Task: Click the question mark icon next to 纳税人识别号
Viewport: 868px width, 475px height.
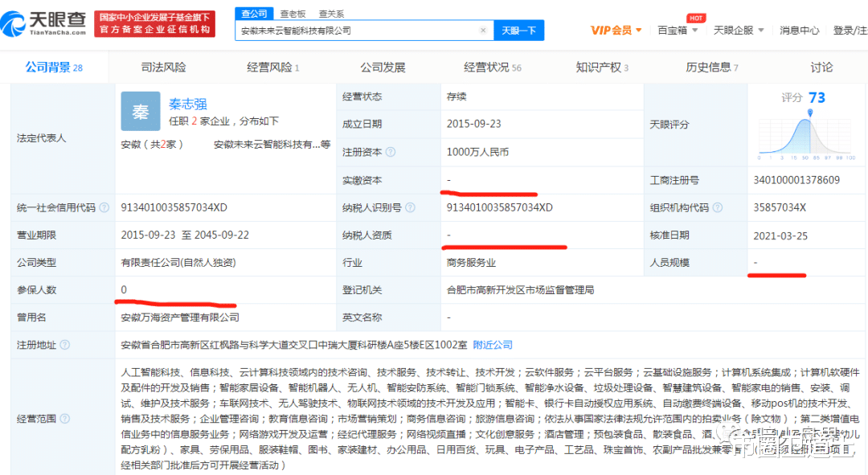Action: 410,207
